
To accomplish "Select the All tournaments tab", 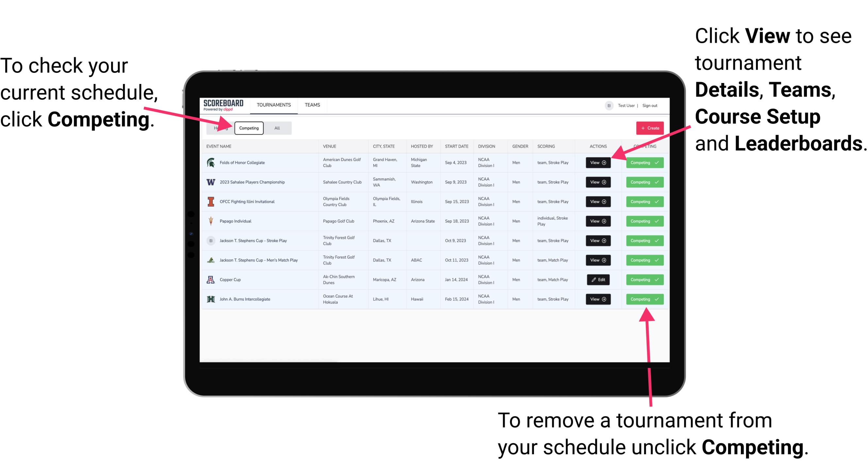I will [x=276, y=128].
